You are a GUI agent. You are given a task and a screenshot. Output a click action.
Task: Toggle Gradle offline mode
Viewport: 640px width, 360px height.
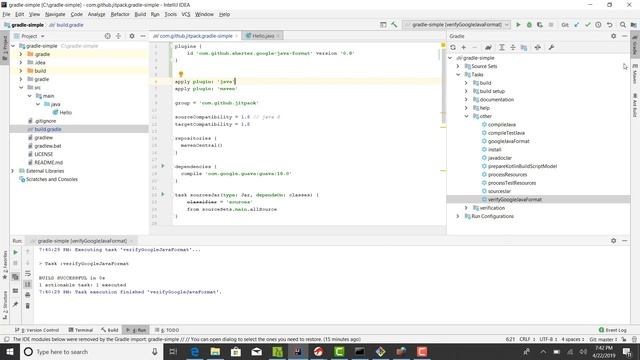click(x=538, y=47)
